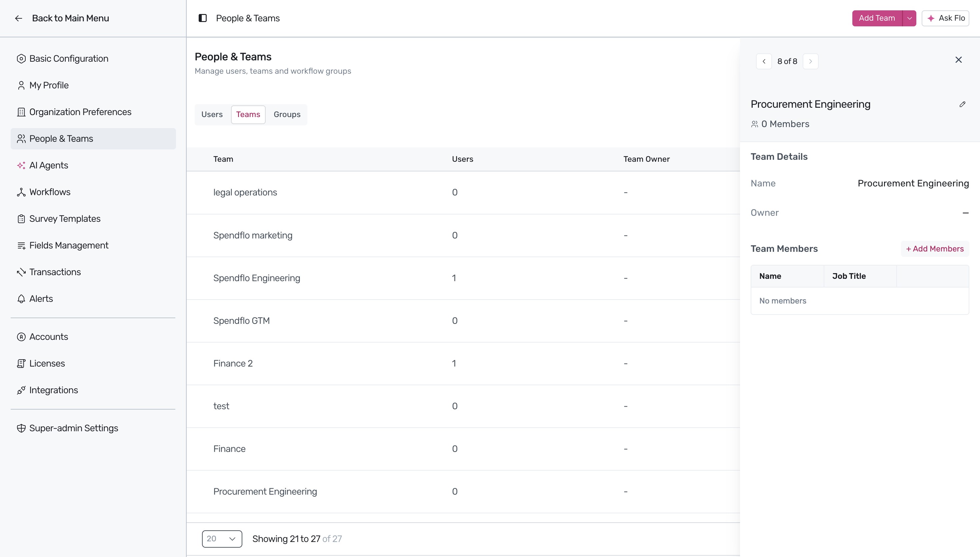This screenshot has width=980, height=557.
Task: Click the Licenses document icon
Action: point(21,364)
